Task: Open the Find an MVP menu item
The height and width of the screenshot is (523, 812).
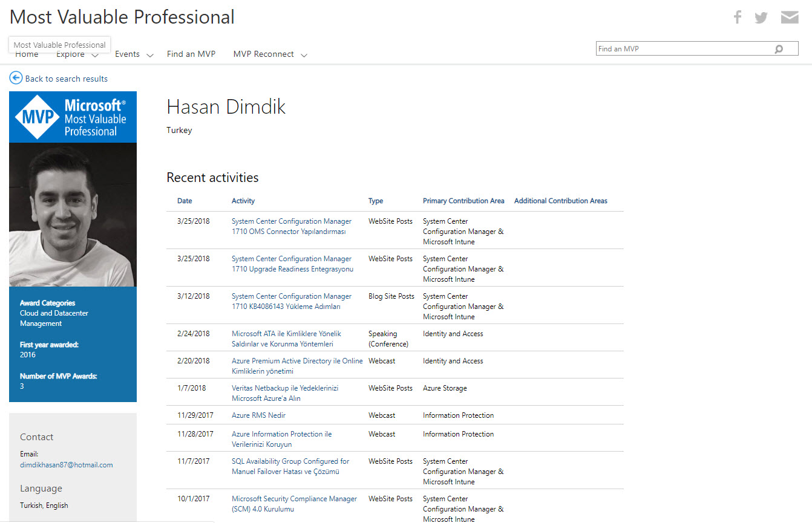Action: pos(191,54)
